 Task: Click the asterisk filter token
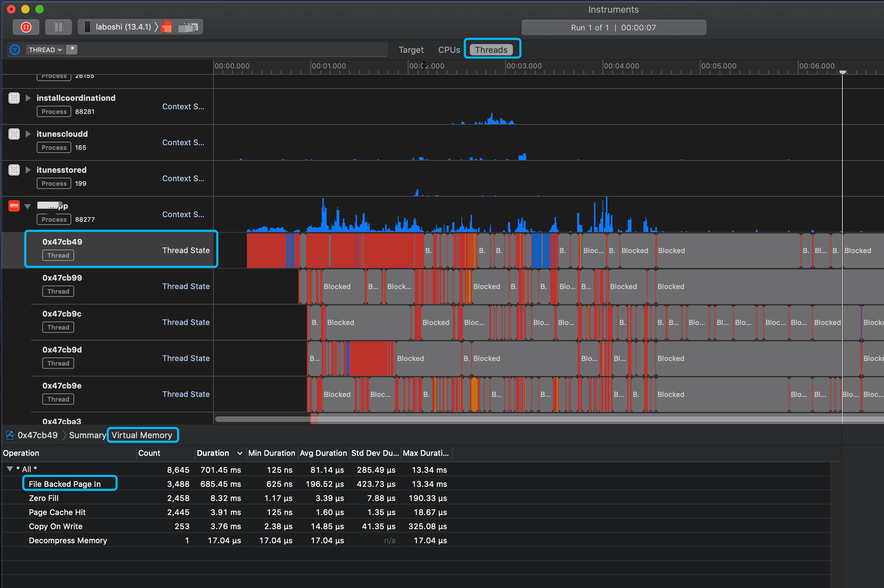click(72, 49)
